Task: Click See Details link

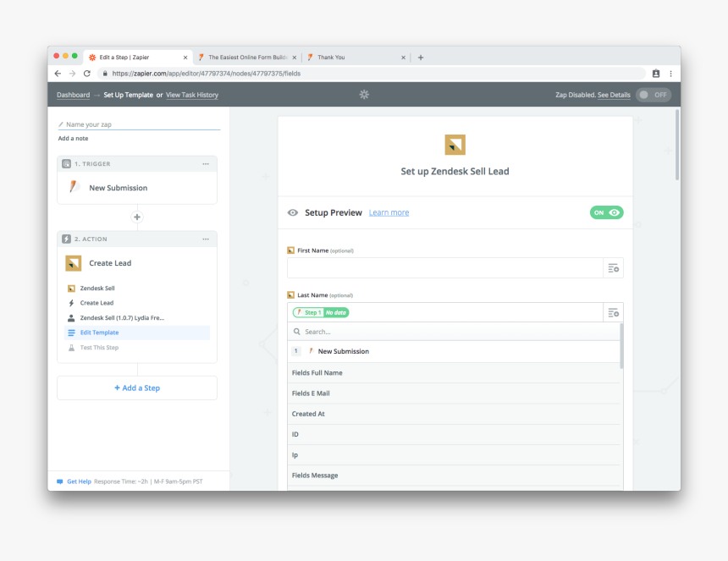Action: [x=614, y=95]
